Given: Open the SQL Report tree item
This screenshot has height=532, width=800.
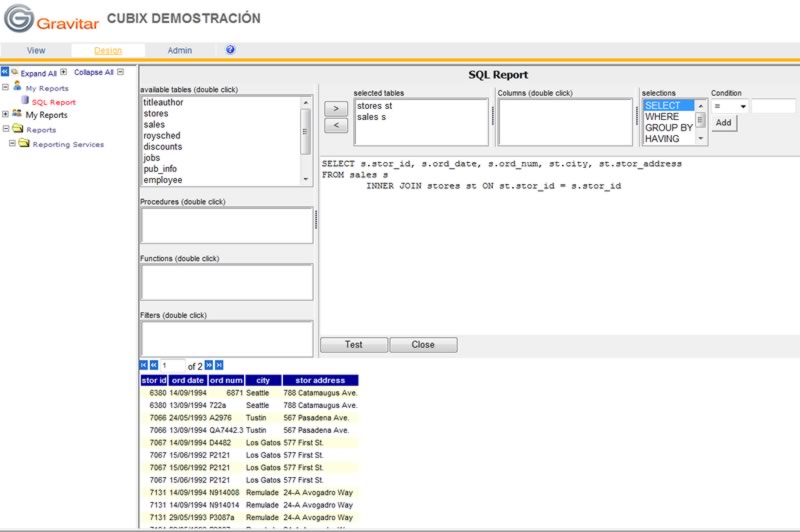Looking at the screenshot, I should click(54, 102).
